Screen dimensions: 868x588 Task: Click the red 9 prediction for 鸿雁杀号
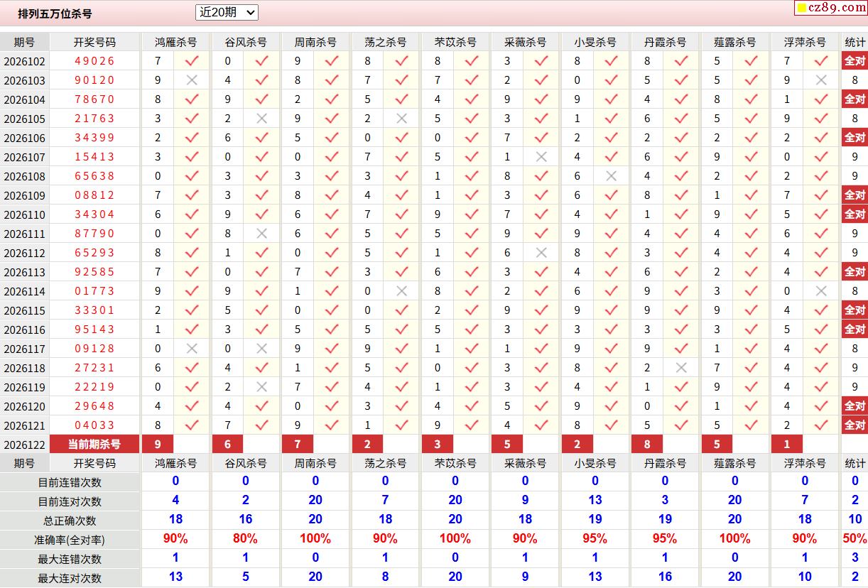click(158, 445)
